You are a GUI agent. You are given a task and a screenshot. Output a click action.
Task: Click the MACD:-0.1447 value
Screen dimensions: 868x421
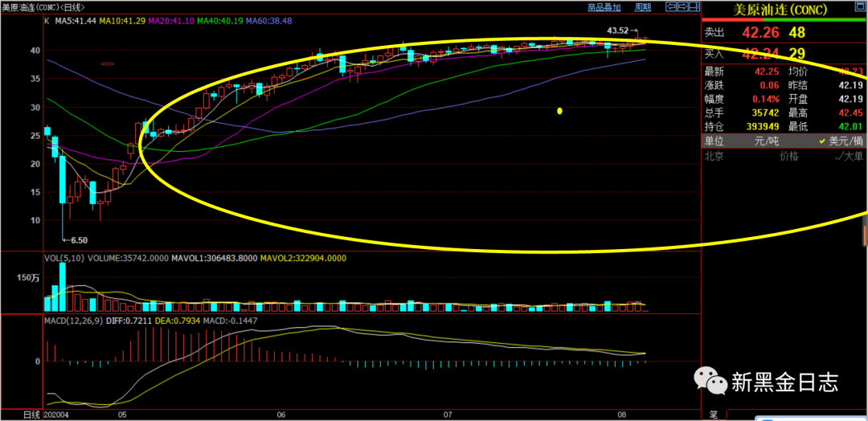pyautogui.click(x=231, y=321)
